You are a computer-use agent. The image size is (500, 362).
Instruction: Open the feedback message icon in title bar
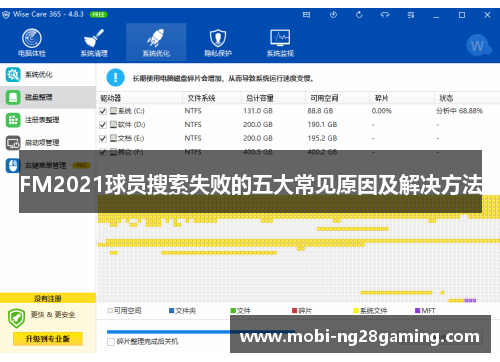(x=306, y=15)
